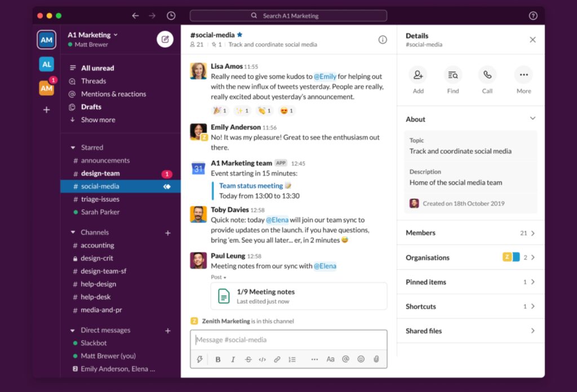Image resolution: width=577 pixels, height=392 pixels.
Task: Open the Team status meeting link
Action: (251, 186)
